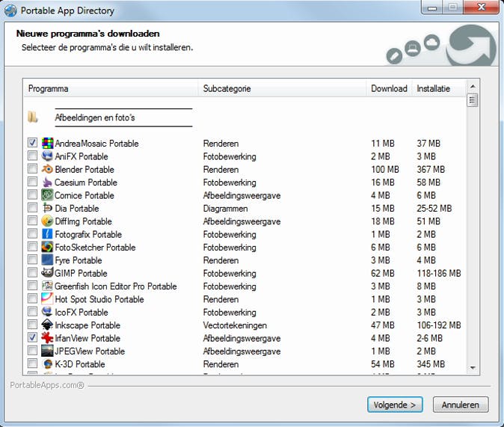The width and height of the screenshot is (504, 427).
Task: Check the AniFX Portable checkbox
Action: (x=32, y=156)
